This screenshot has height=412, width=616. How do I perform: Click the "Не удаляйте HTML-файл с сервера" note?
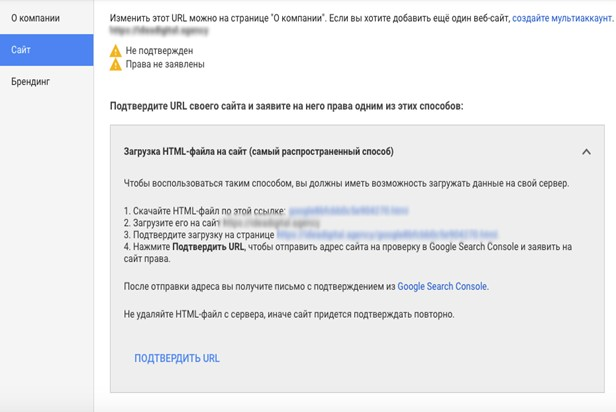tap(291, 315)
